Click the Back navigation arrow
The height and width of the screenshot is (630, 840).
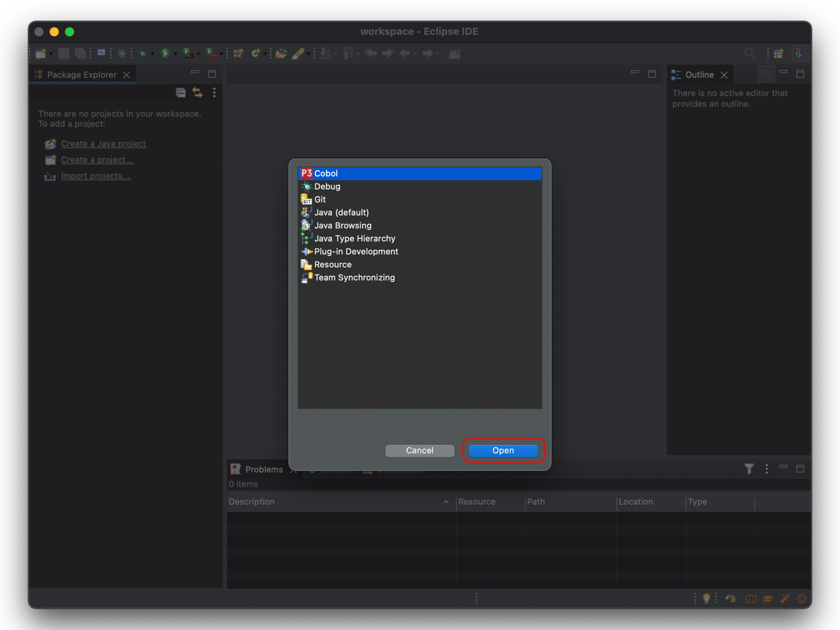(405, 54)
